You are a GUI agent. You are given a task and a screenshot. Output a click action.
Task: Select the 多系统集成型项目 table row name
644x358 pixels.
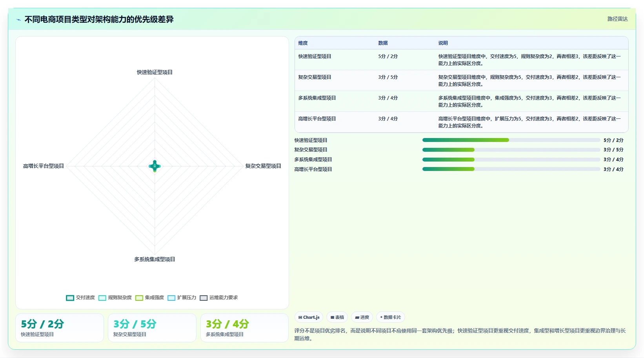pyautogui.click(x=317, y=98)
